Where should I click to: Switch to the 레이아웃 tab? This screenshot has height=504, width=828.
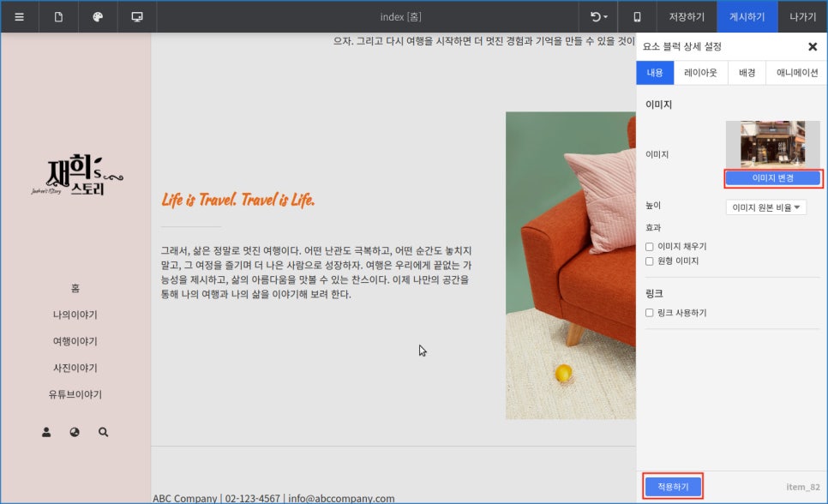[701, 73]
